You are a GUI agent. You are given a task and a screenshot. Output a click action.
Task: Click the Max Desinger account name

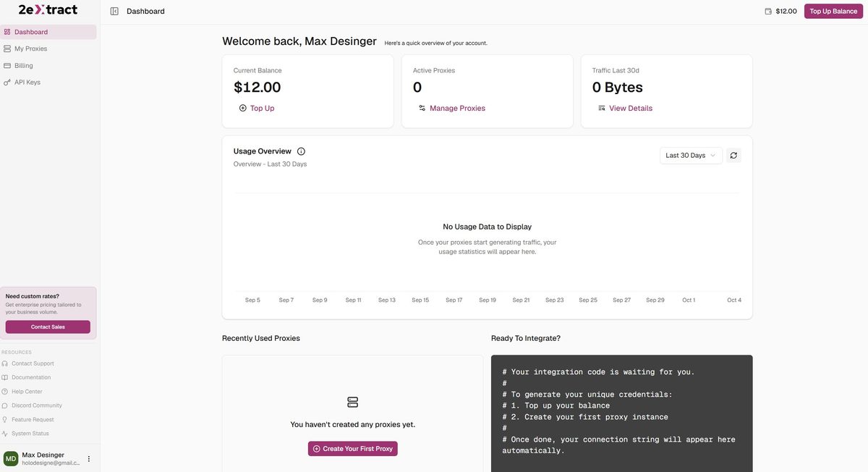43,455
